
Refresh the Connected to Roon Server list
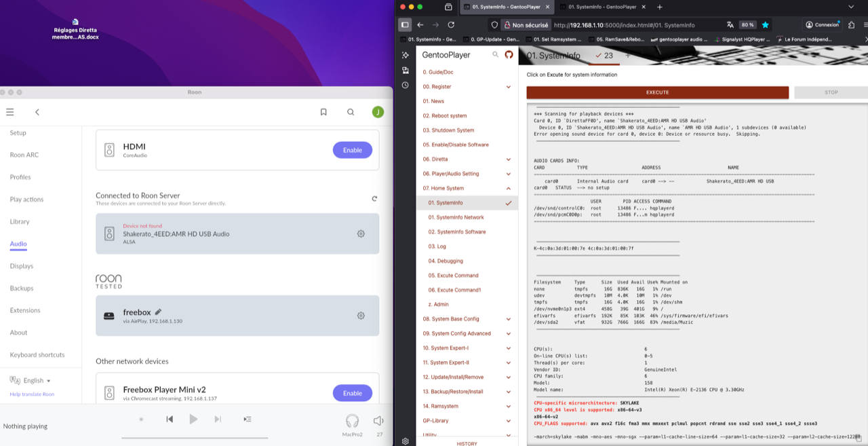[374, 199]
